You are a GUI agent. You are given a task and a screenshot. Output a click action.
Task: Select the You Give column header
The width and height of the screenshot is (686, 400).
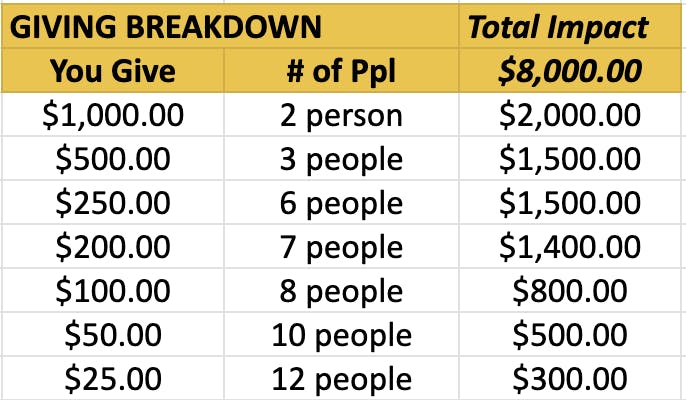pos(112,70)
